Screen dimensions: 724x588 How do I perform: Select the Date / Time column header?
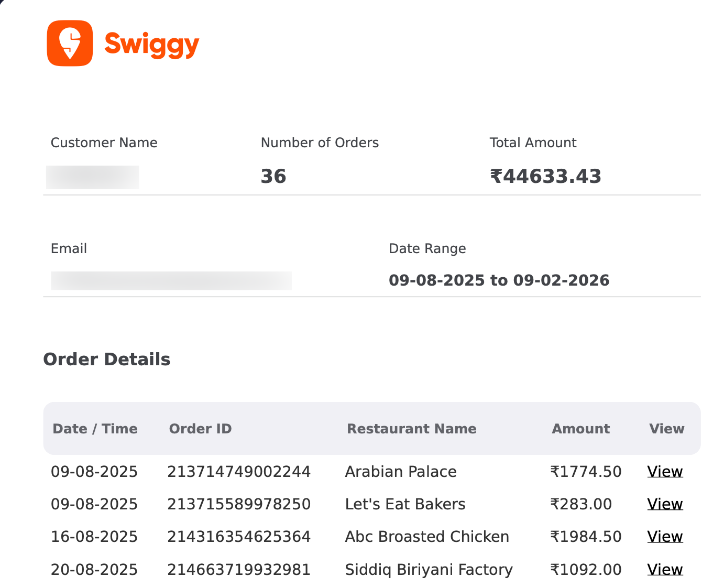coord(95,428)
